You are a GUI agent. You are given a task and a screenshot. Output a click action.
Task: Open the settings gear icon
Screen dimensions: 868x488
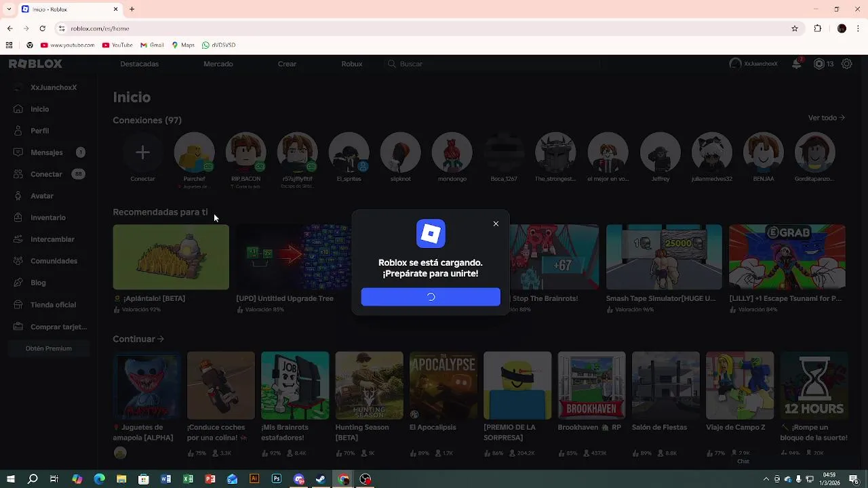pyautogui.click(x=847, y=64)
